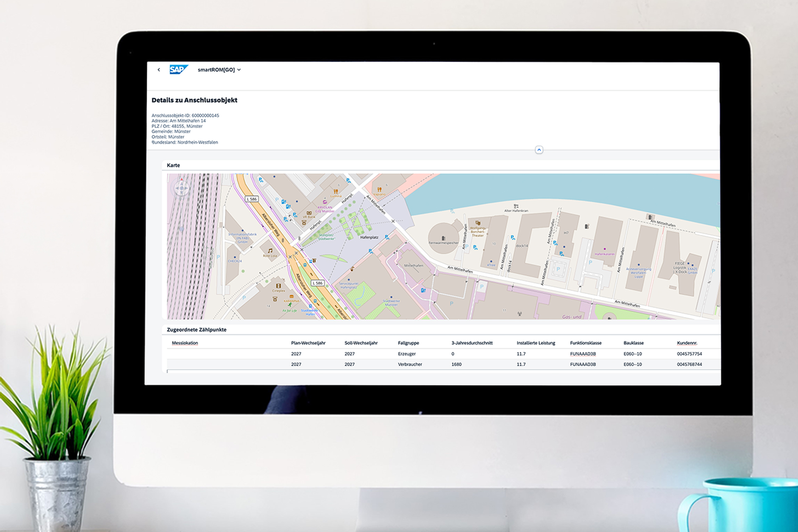This screenshot has height=532, width=798.
Task: Click the back arrow in the header
Action: click(159, 70)
